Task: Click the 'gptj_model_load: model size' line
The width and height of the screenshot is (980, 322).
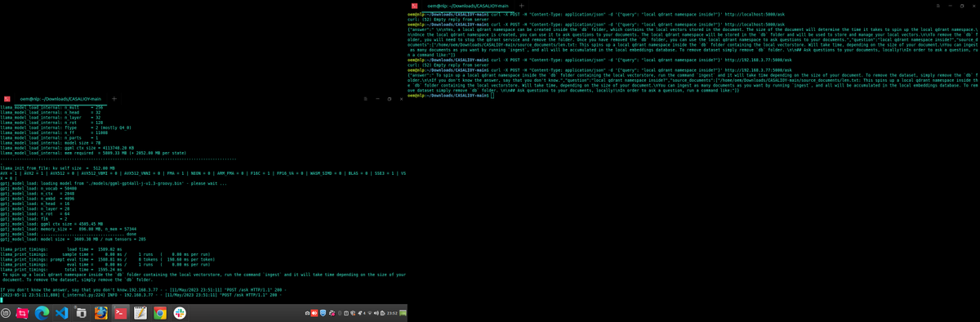Action: pos(73,239)
